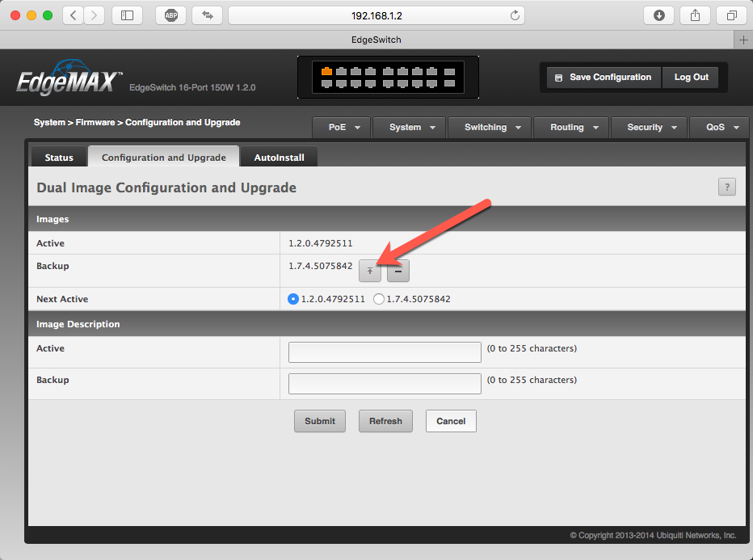The image size is (753, 560).
Task: Expand the Security dropdown menu
Action: coord(649,128)
